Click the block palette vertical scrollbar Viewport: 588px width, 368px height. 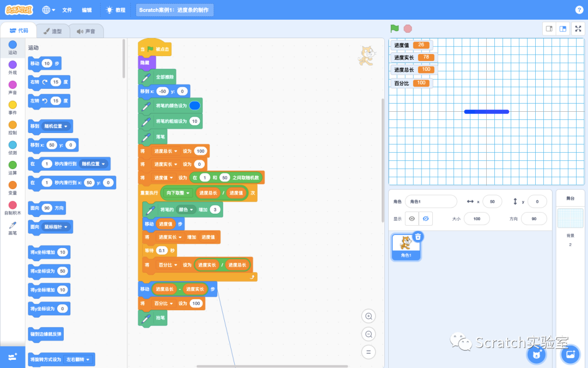(x=124, y=59)
